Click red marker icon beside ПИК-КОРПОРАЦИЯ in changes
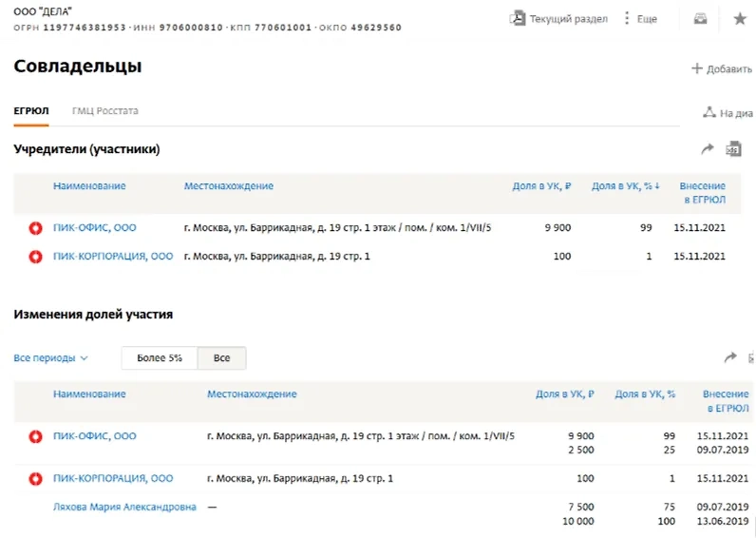756x538 pixels. (x=35, y=478)
